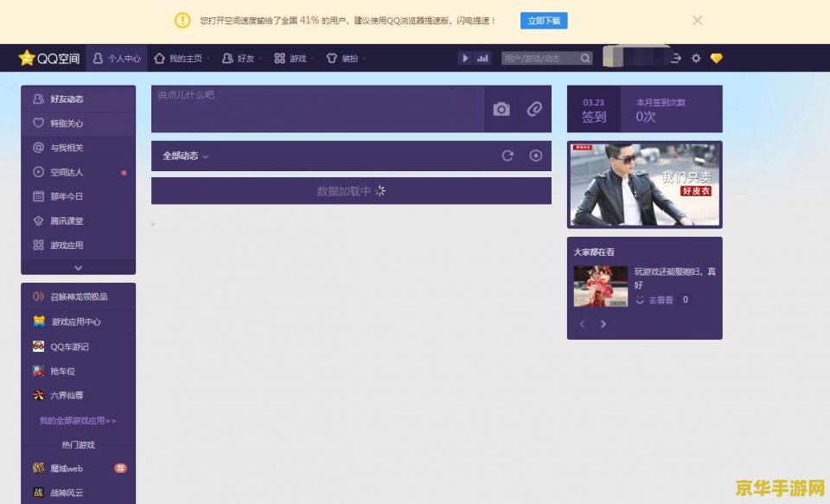Click the logout arrow icon
The height and width of the screenshot is (504, 830).
pos(676,58)
